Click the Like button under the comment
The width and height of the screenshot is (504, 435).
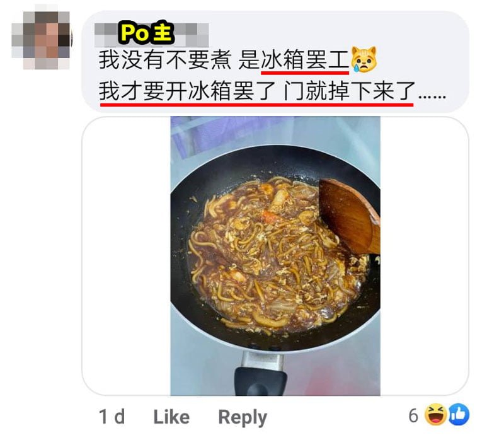click(x=171, y=417)
